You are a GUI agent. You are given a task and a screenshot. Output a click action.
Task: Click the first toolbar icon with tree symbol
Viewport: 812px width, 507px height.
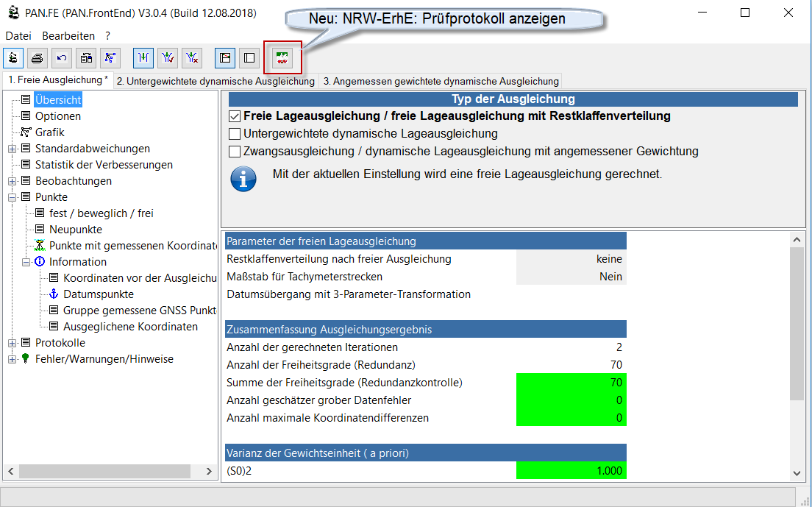point(13,57)
